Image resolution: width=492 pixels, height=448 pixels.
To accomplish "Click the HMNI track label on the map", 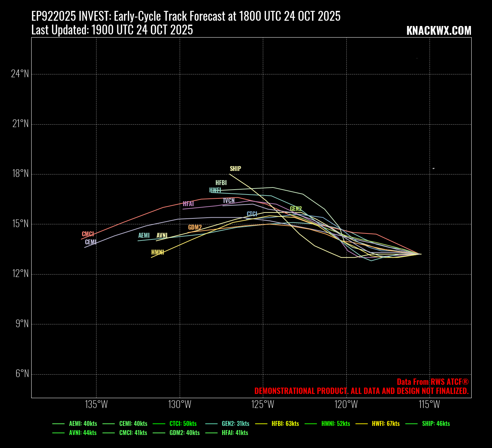I will (158, 252).
